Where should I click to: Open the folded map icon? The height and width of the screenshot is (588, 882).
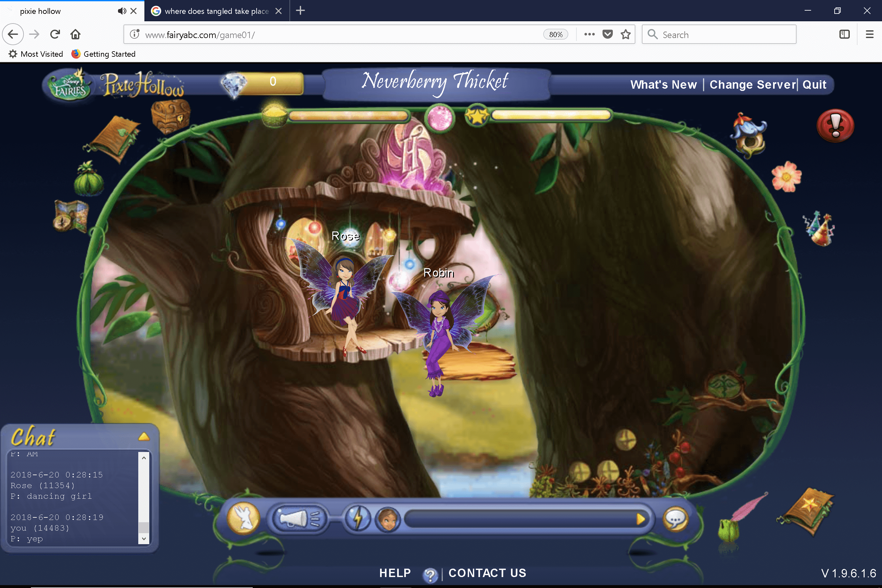pyautogui.click(x=71, y=216)
